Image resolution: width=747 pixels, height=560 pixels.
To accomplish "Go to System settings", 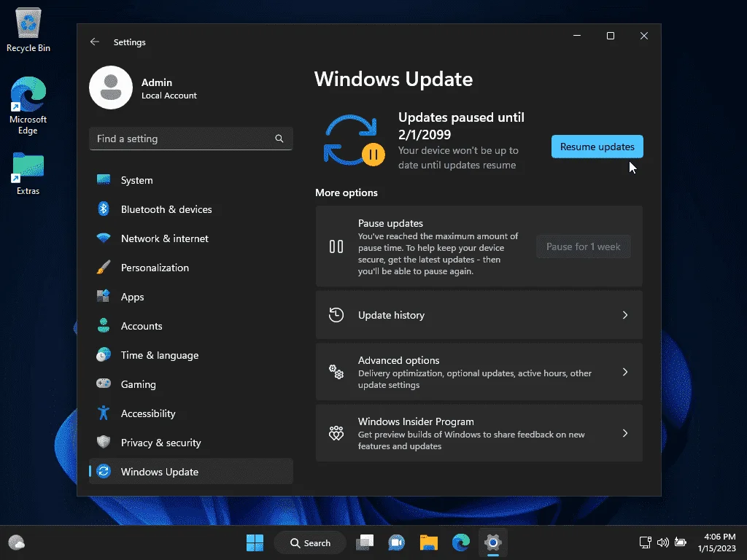I will click(x=191, y=180).
